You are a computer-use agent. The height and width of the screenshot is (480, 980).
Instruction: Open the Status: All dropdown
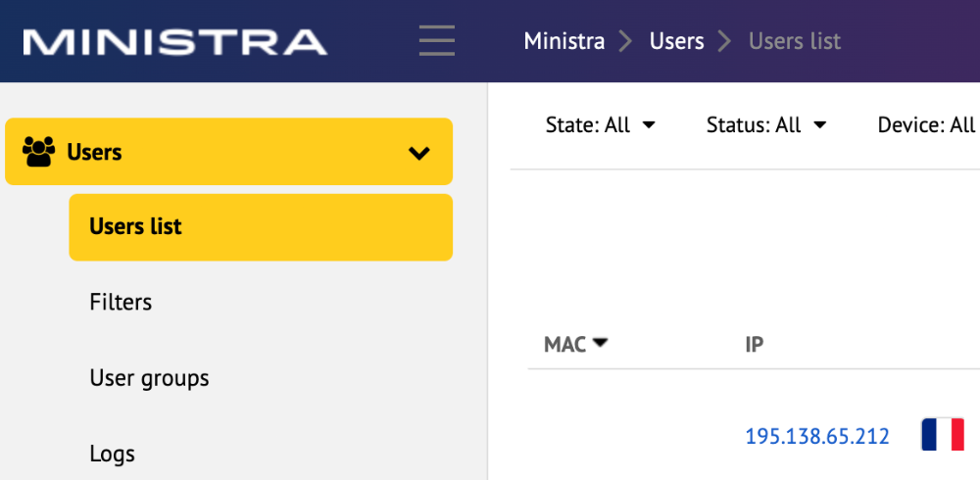(766, 125)
